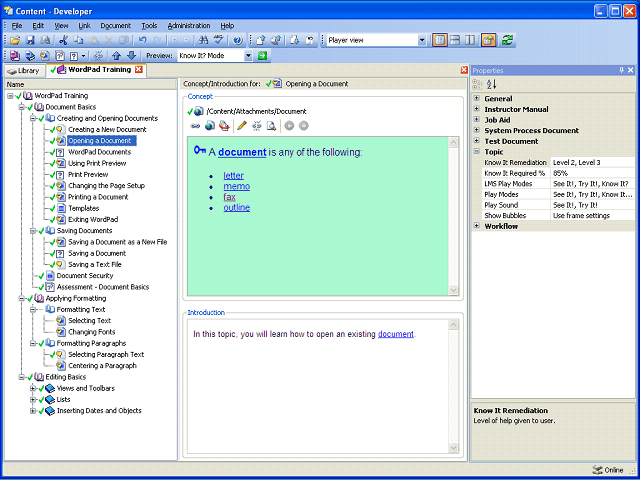640x480 pixels.
Task: Click the green Start Preview arrow button
Action: point(262,56)
